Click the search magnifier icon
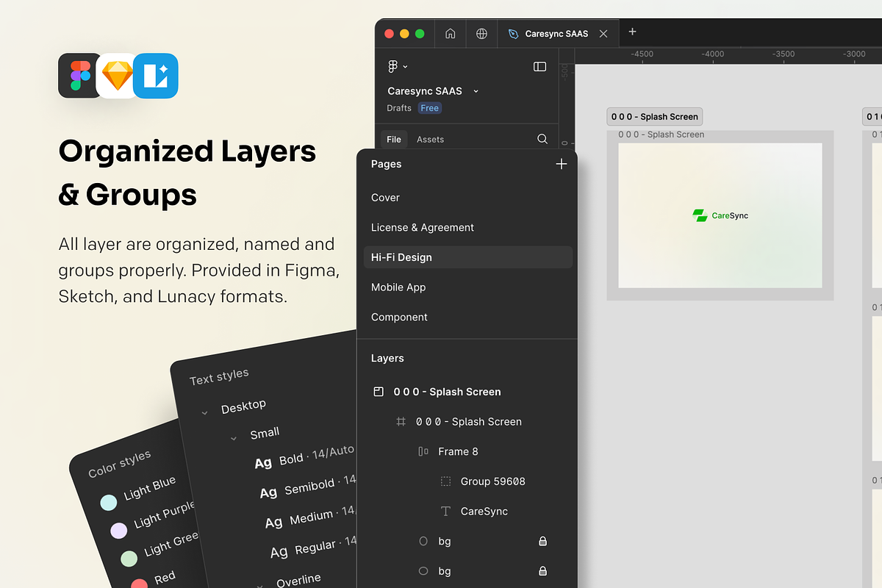 coord(542,139)
